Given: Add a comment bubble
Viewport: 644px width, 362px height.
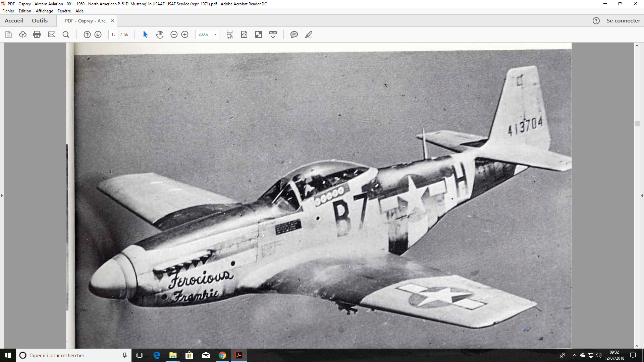Looking at the screenshot, I should [x=294, y=35].
